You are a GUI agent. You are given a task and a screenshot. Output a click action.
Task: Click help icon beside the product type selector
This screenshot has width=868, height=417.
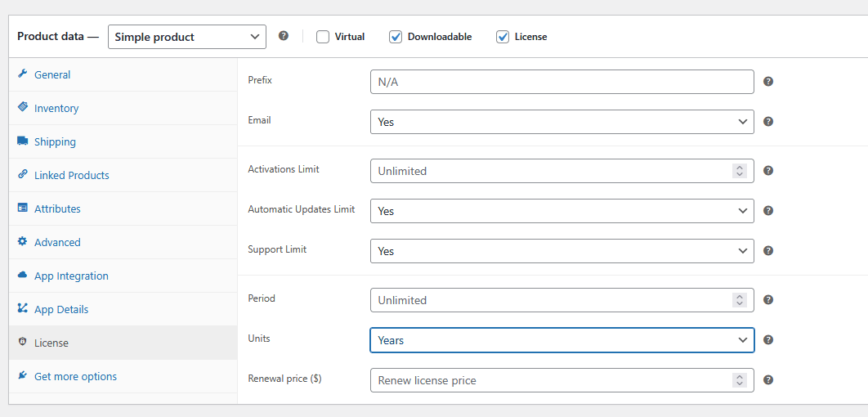pos(284,36)
